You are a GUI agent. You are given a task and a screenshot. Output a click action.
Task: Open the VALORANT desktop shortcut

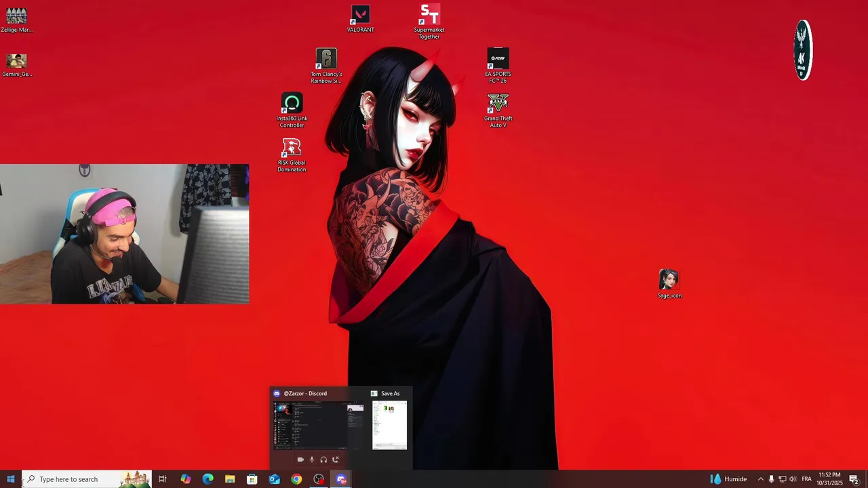coord(360,19)
